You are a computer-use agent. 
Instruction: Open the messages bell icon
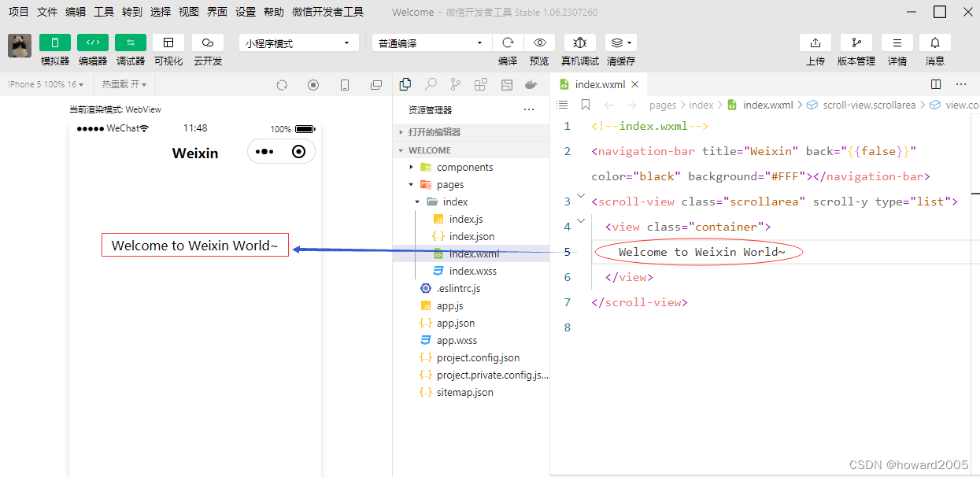tap(935, 43)
